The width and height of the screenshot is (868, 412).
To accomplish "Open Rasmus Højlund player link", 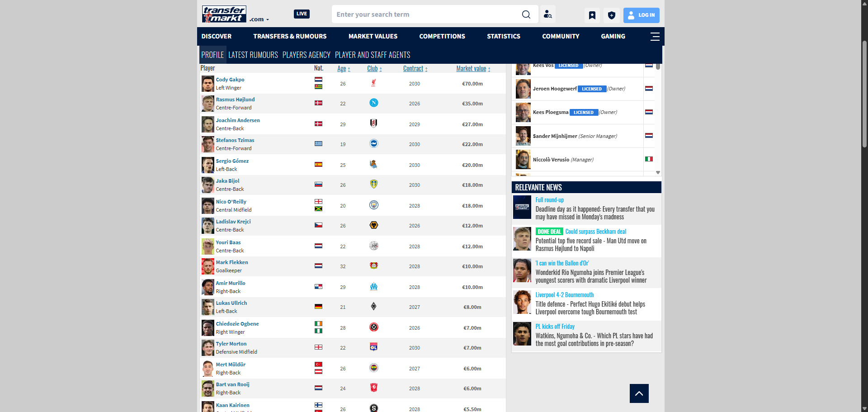I will click(x=235, y=99).
